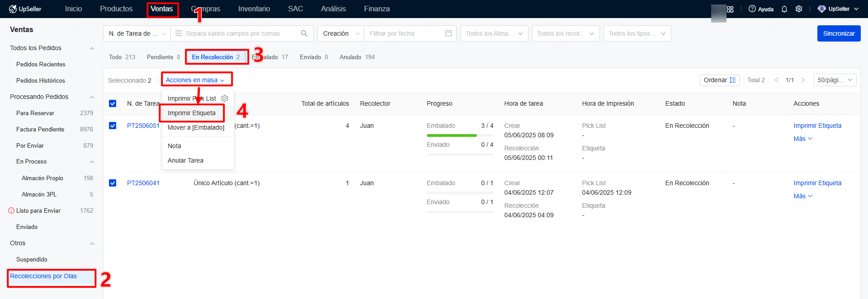Collapse the Procesando Pedidos section

coord(92,97)
